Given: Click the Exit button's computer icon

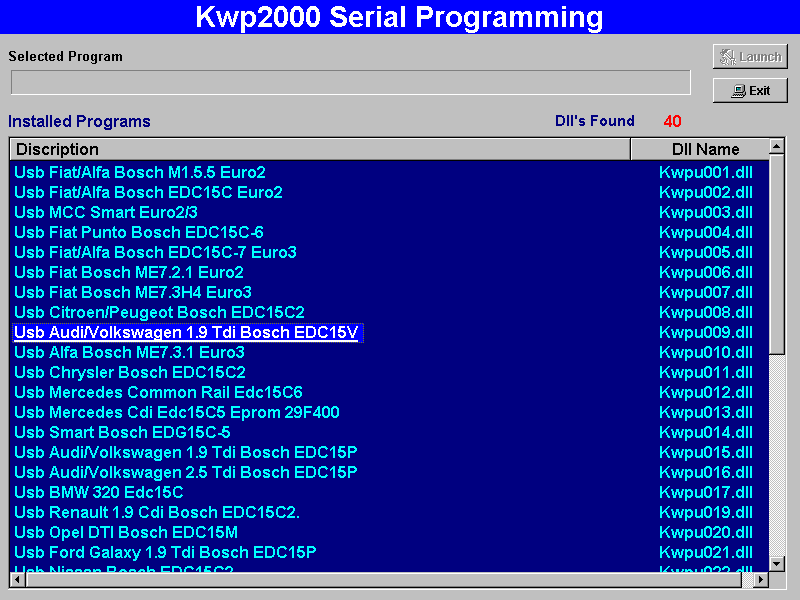Looking at the screenshot, I should click(738, 91).
